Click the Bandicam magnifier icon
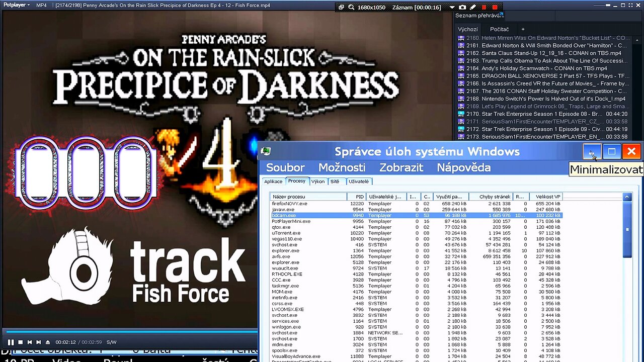This screenshot has width=644, height=362. tap(350, 8)
